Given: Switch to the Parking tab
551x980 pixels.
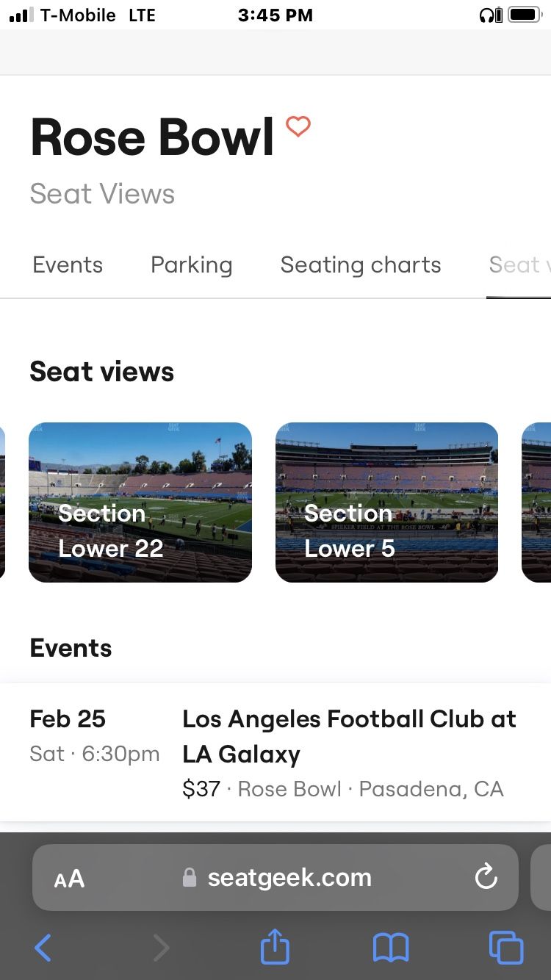Looking at the screenshot, I should coord(191,265).
